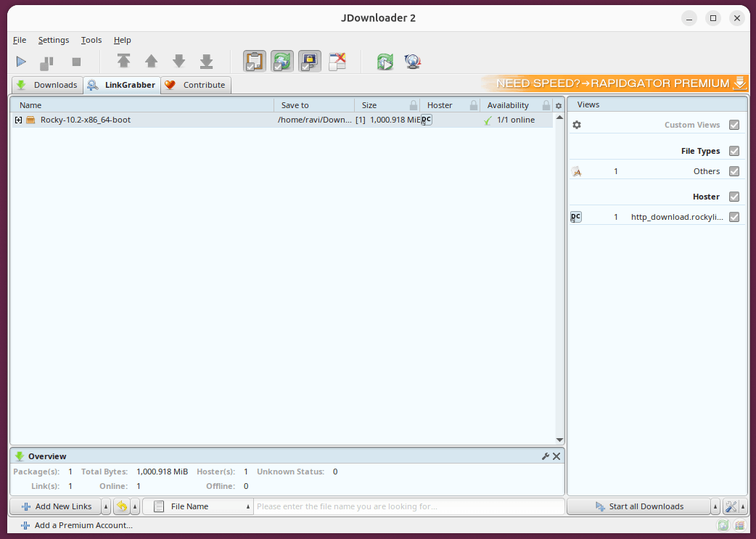Open dropdown arrow beside restore-links button
The height and width of the screenshot is (539, 756).
pyautogui.click(x=135, y=506)
